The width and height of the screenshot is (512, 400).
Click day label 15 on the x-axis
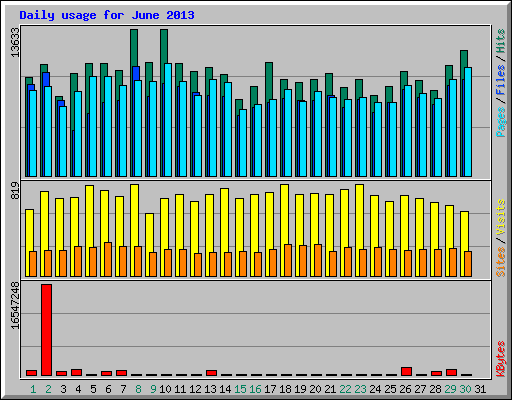tap(240, 389)
